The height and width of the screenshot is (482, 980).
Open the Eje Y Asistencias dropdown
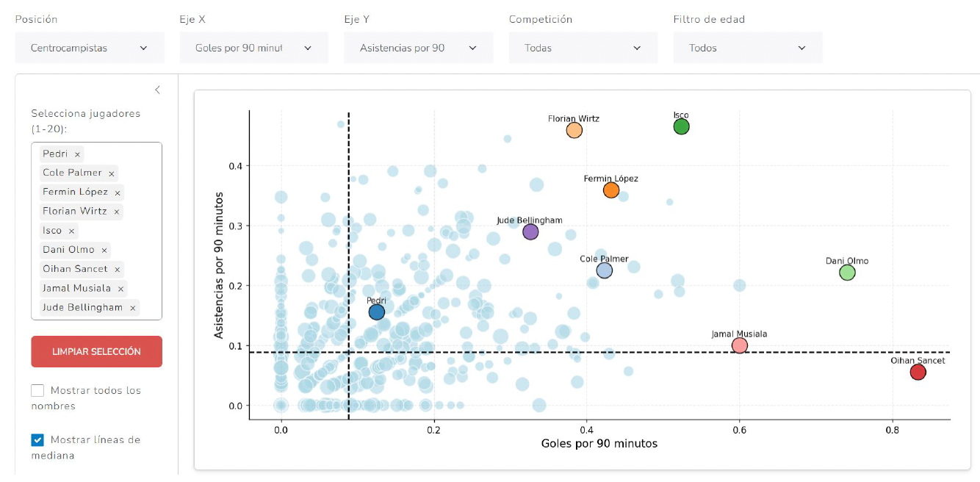click(419, 48)
